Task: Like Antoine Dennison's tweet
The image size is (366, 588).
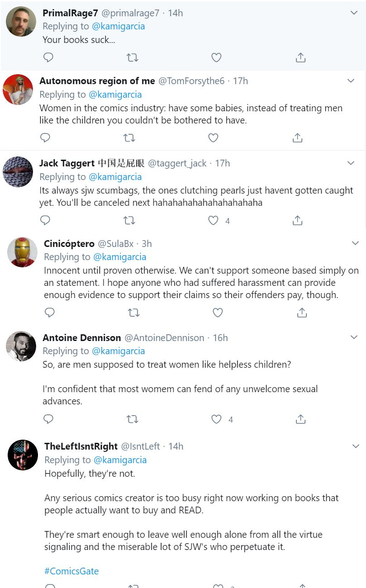Action: click(x=216, y=419)
